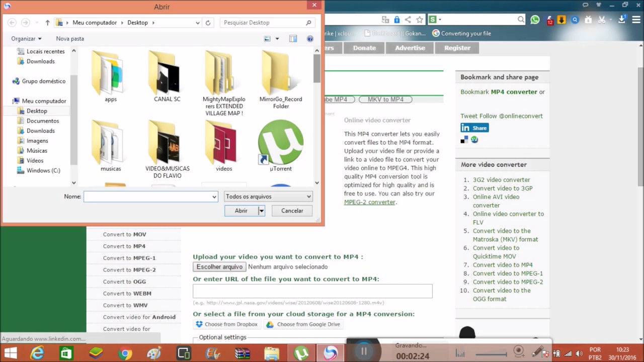Open the help icon in the Abrir dialog
The image size is (644, 362).
click(310, 39)
